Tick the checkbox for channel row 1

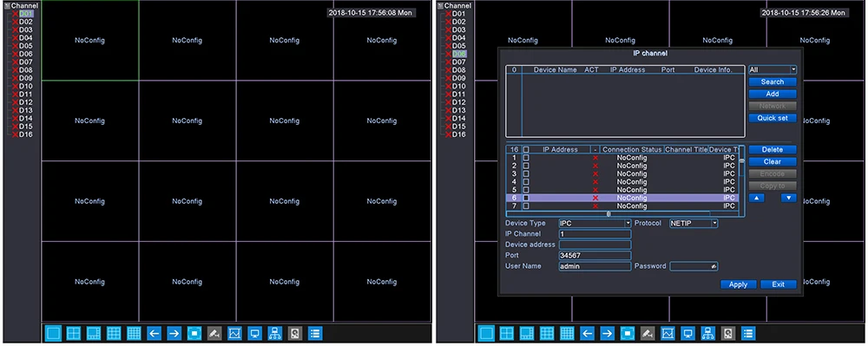[x=526, y=158]
